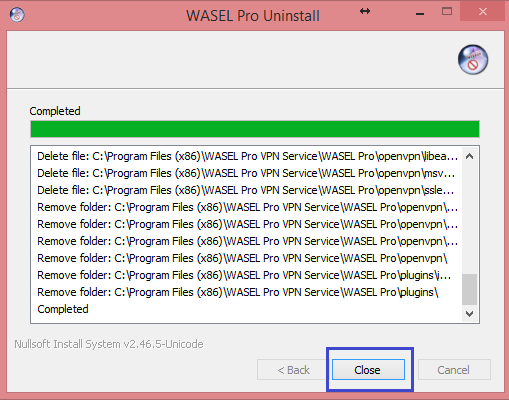The image size is (509, 400).
Task: Click the green completed progress bar
Action: coord(255,129)
